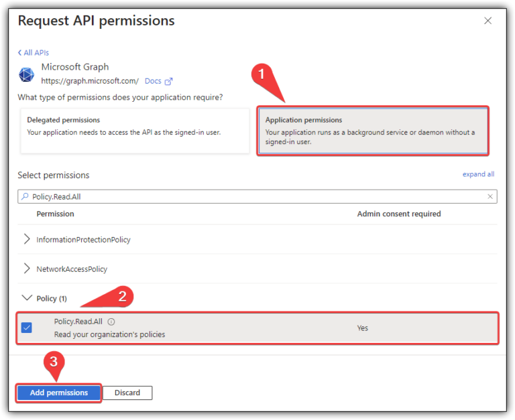Click the Microsoft Graph logo icon
Viewport: 515px width, 420px height.
click(26, 74)
